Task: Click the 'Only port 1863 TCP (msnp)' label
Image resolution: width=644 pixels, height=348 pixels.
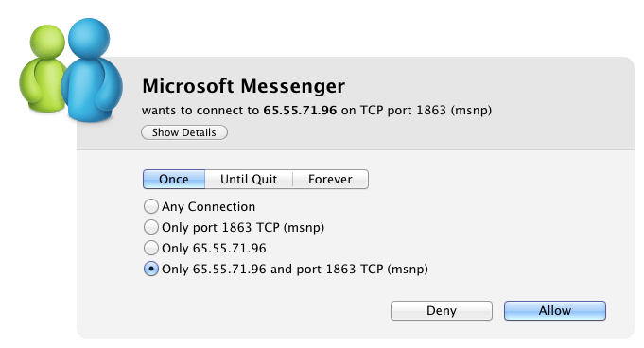Action: (x=243, y=228)
